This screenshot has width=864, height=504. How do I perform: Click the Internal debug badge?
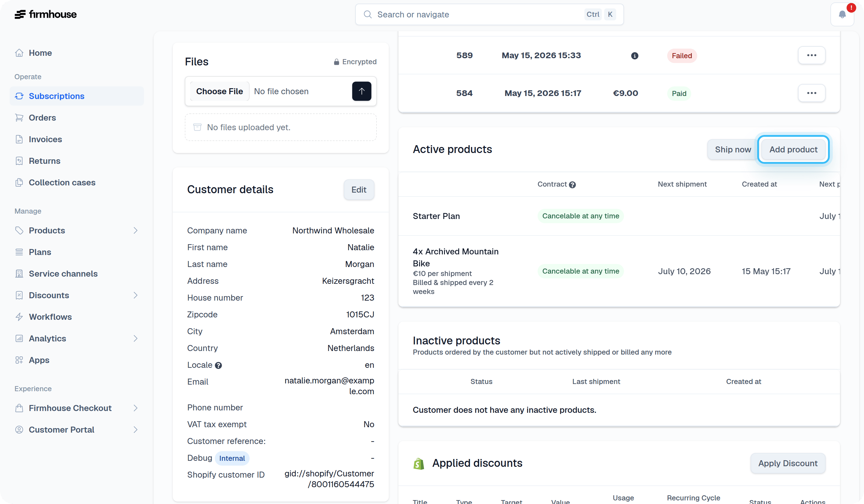pos(232,458)
